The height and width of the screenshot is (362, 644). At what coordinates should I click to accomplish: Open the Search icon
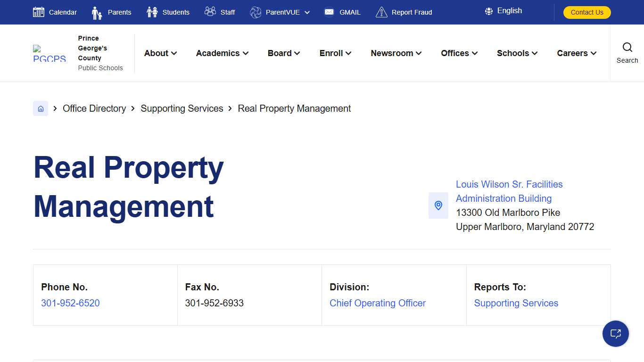627,47
